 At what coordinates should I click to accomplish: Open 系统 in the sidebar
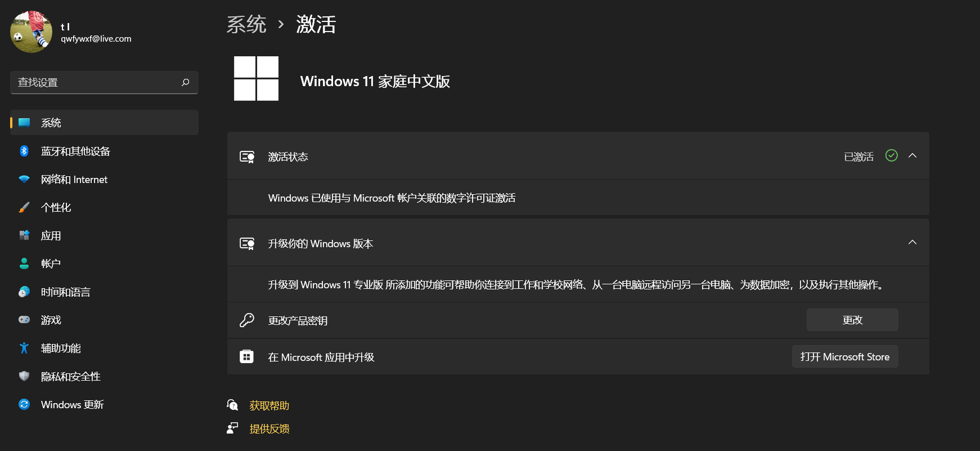click(x=104, y=123)
